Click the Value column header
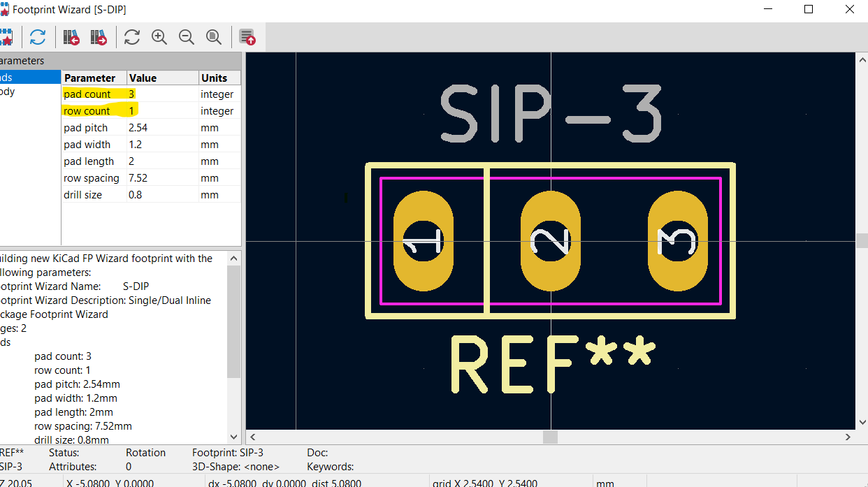The image size is (868, 487). [x=162, y=78]
